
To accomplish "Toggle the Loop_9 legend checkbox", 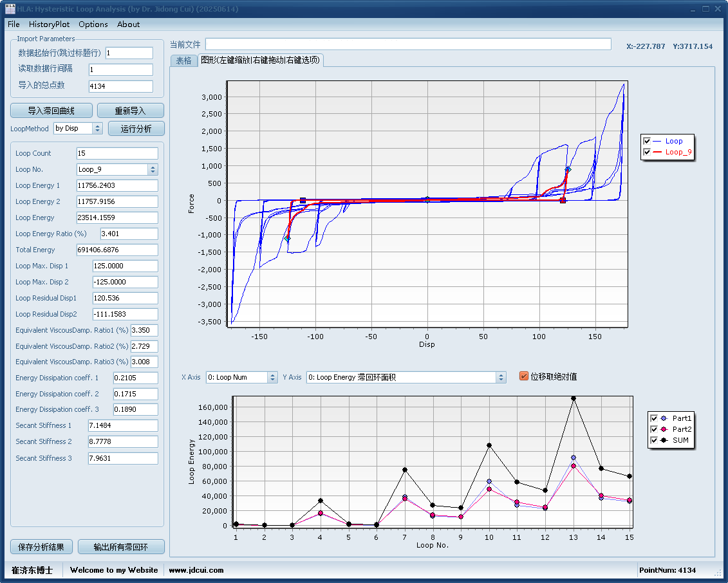I will click(647, 153).
